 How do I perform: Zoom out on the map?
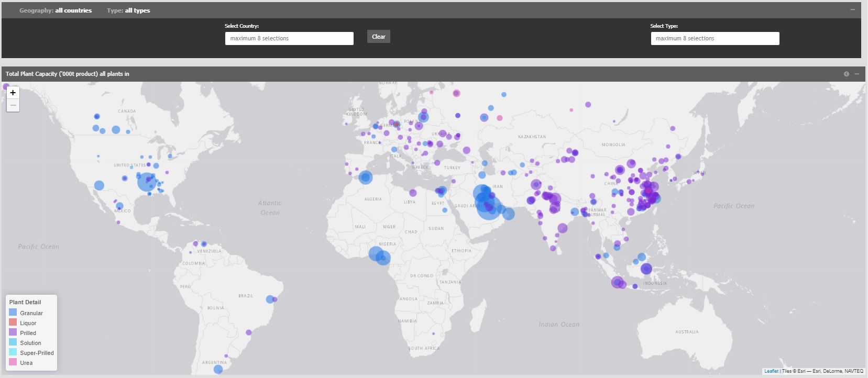[x=13, y=105]
